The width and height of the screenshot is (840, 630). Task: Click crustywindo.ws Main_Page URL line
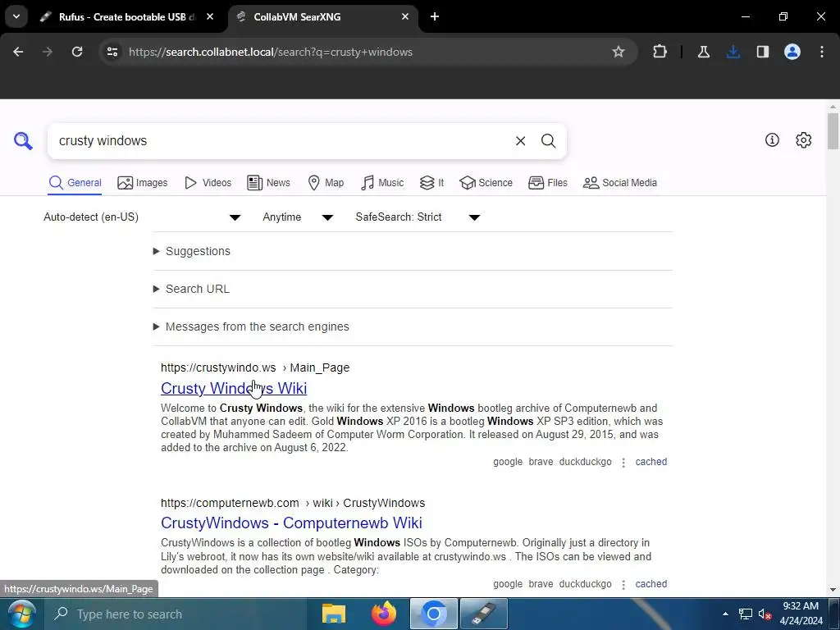click(x=255, y=367)
